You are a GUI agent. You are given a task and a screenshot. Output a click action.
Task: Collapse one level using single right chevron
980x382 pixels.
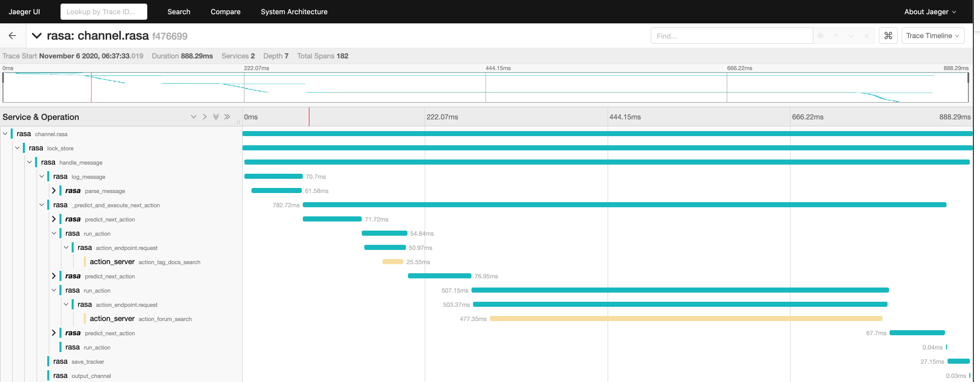205,117
